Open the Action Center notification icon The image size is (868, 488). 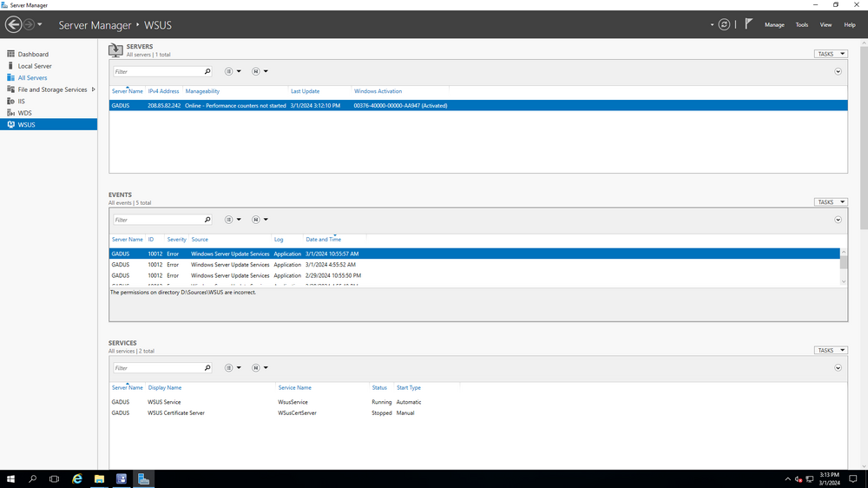coord(853,479)
